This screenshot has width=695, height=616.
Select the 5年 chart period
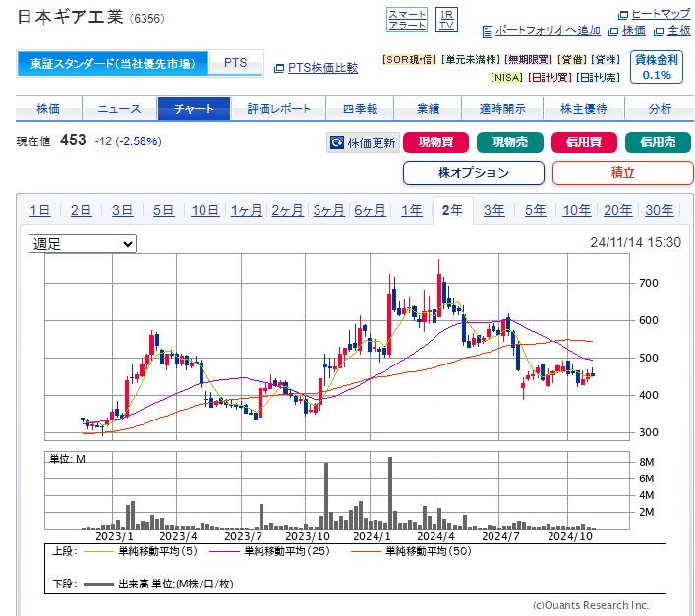pyautogui.click(x=535, y=210)
